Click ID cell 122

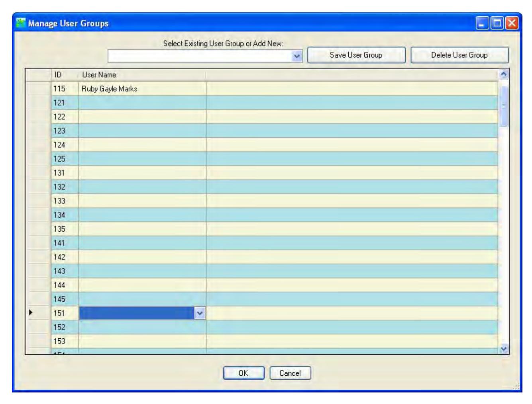(x=65, y=117)
